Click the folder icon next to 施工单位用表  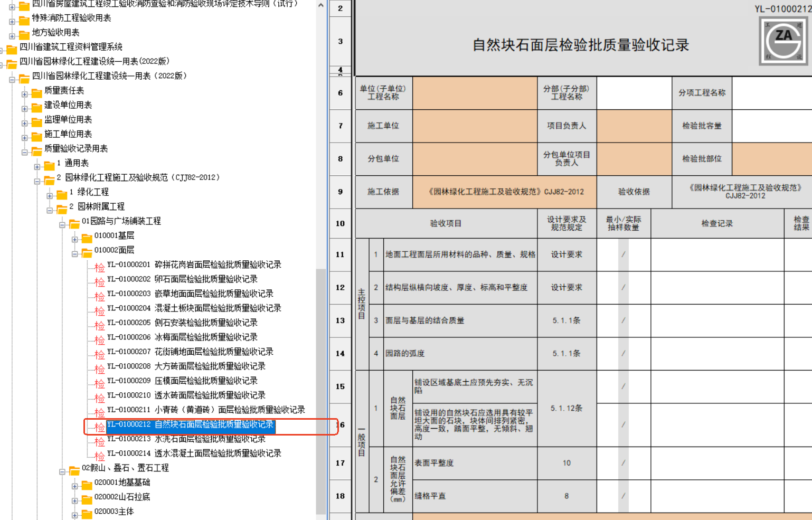coord(36,137)
